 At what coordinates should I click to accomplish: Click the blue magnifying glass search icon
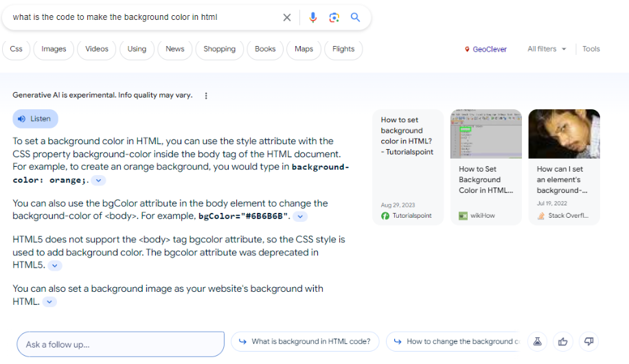(x=356, y=17)
